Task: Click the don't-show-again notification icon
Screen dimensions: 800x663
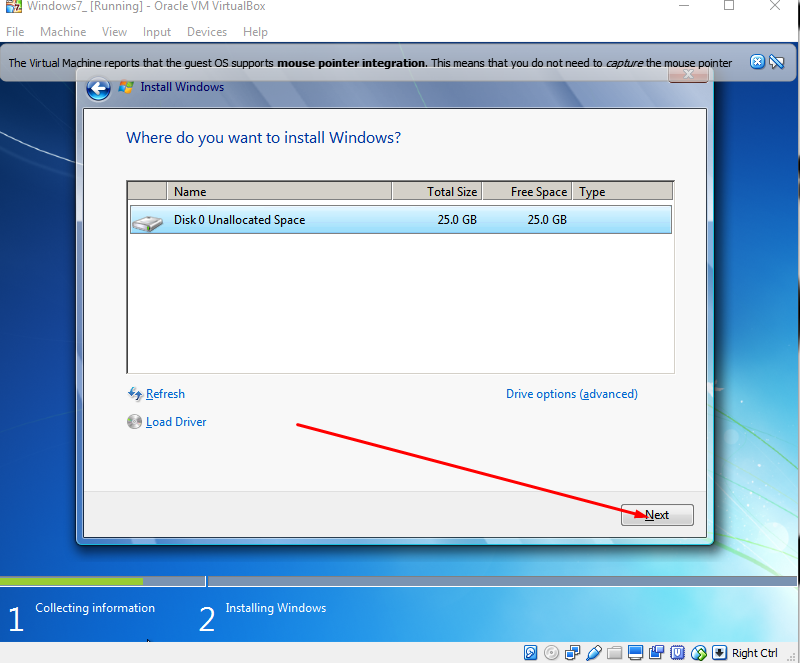Action: click(777, 62)
